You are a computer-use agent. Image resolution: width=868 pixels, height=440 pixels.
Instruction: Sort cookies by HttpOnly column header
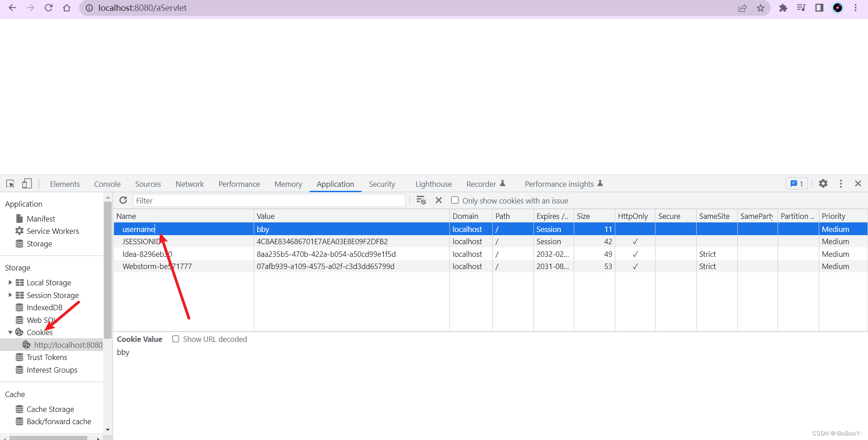pyautogui.click(x=635, y=216)
